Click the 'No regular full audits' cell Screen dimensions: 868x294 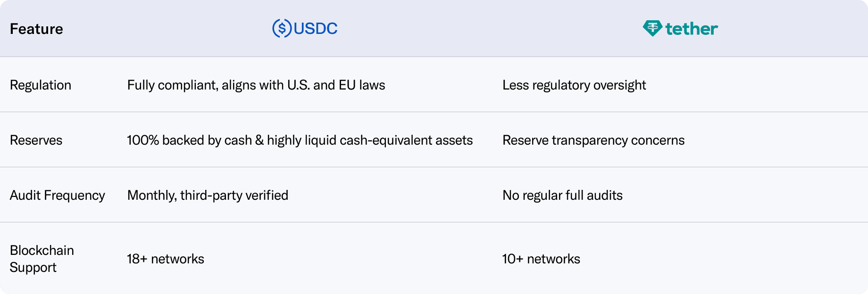[562, 196]
